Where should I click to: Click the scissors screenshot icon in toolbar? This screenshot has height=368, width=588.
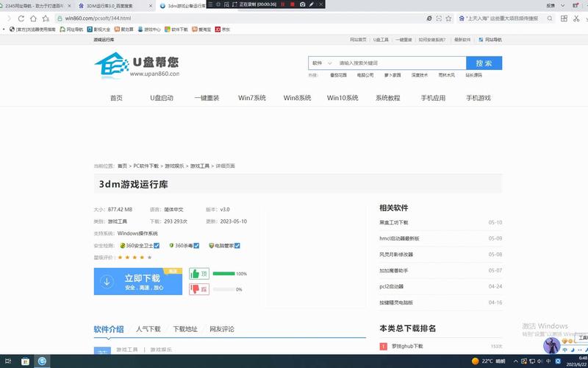(x=576, y=18)
